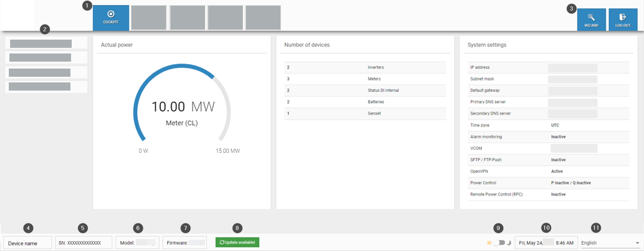Click the Model field in footer
The image size is (644, 251).
137,243
